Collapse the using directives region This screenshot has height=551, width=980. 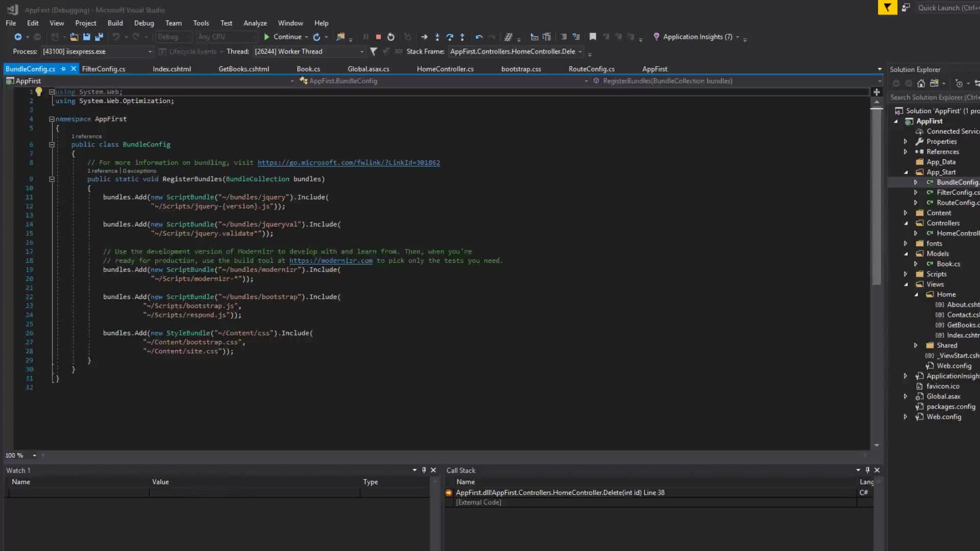(52, 92)
